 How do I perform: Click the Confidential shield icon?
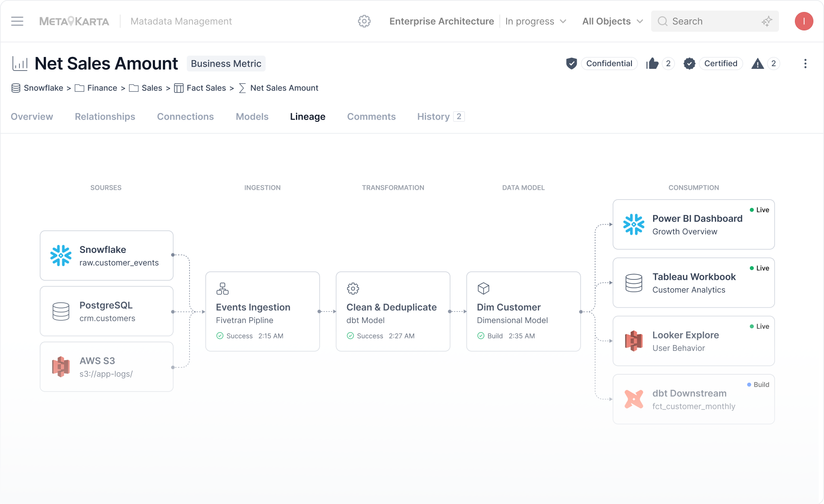tap(571, 64)
